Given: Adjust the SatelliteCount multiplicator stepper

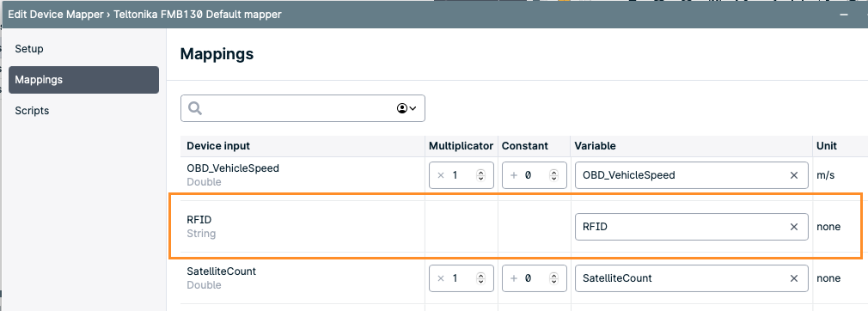Looking at the screenshot, I should (x=480, y=278).
